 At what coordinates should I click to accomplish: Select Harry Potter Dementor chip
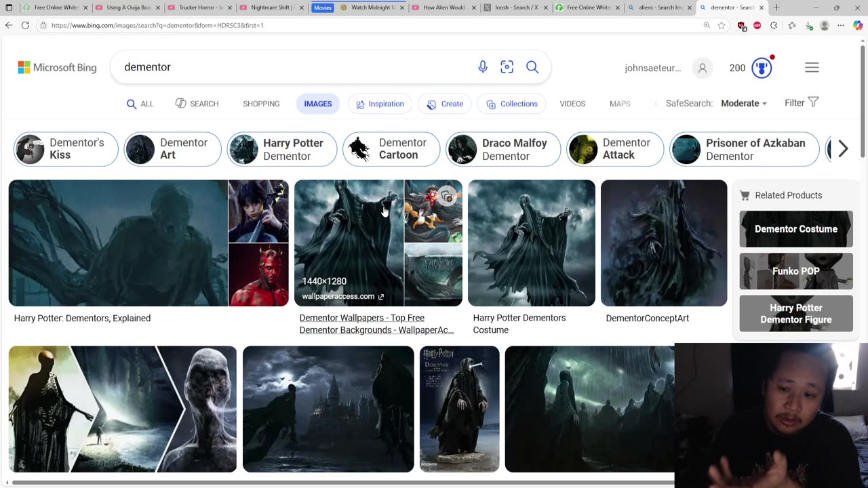[281, 149]
